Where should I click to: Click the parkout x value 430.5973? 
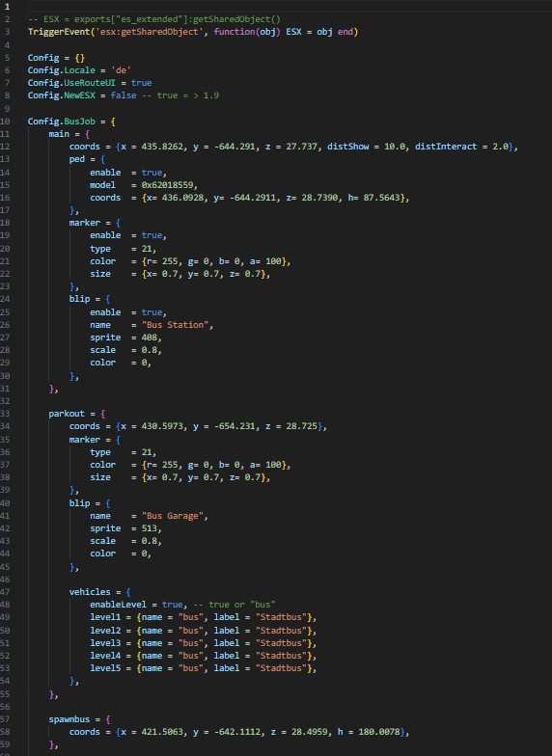162,426
